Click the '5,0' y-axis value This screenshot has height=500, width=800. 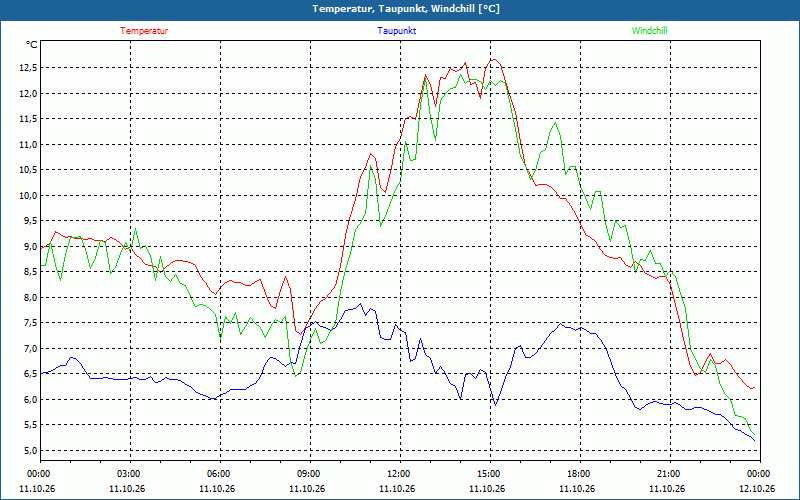(x=31, y=451)
